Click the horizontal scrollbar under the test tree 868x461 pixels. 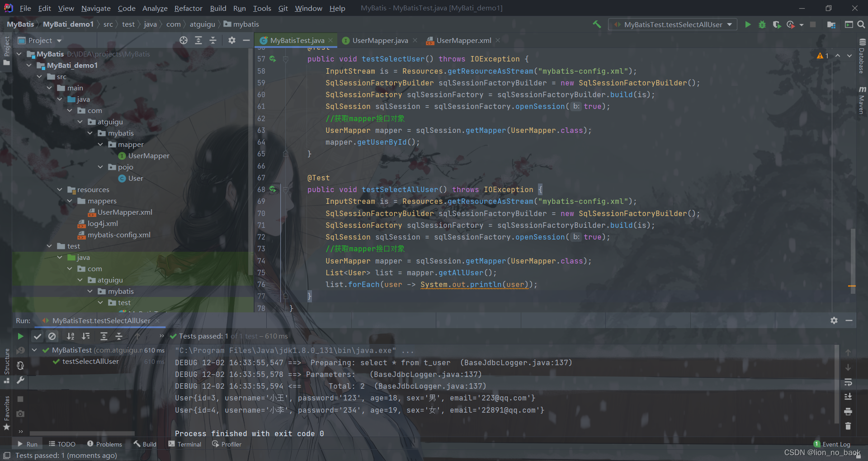(x=82, y=433)
